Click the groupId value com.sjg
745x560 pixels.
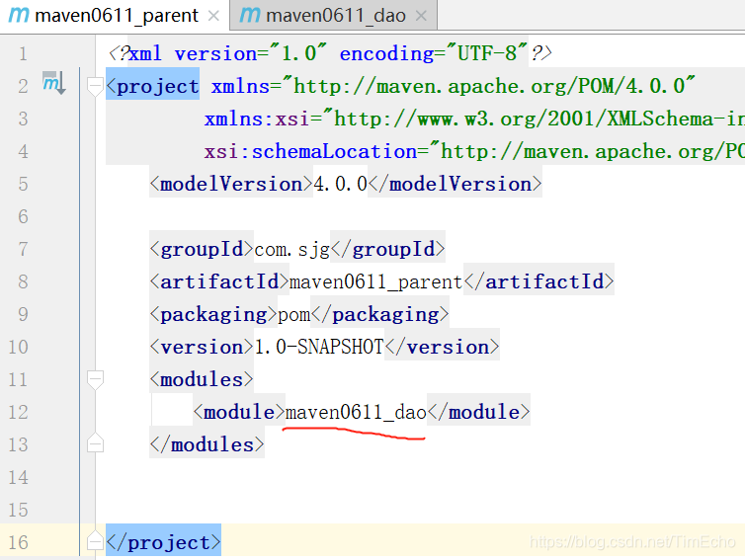291,249
